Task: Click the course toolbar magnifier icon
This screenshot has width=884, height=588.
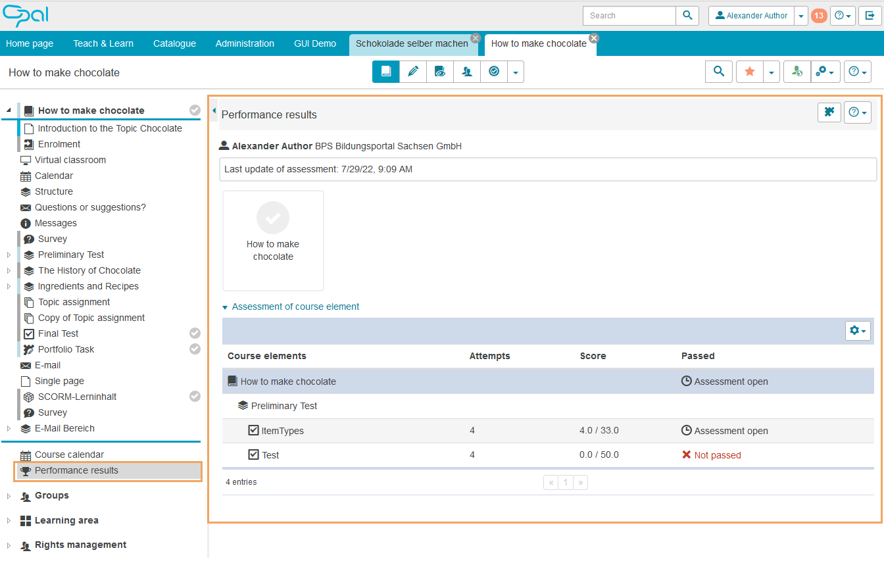Action: 719,72
